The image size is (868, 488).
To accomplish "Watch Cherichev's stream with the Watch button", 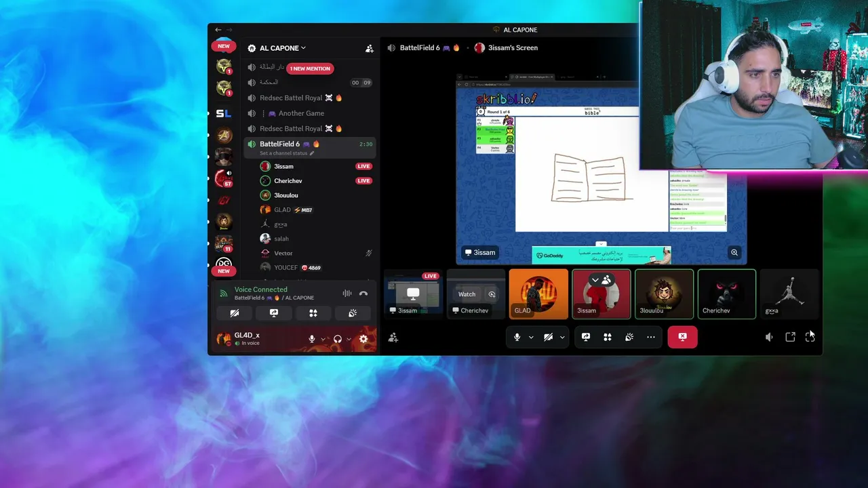I will click(467, 294).
